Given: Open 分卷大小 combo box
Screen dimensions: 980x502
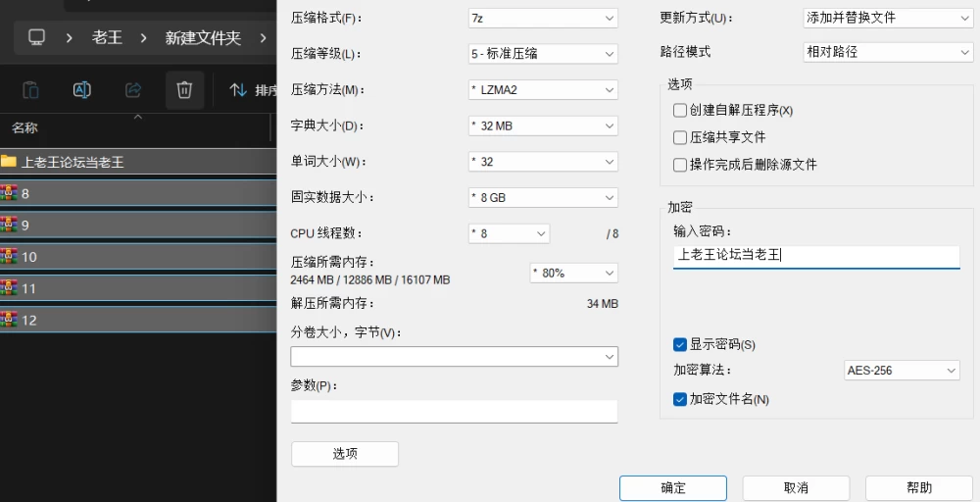Looking at the screenshot, I should (x=455, y=356).
